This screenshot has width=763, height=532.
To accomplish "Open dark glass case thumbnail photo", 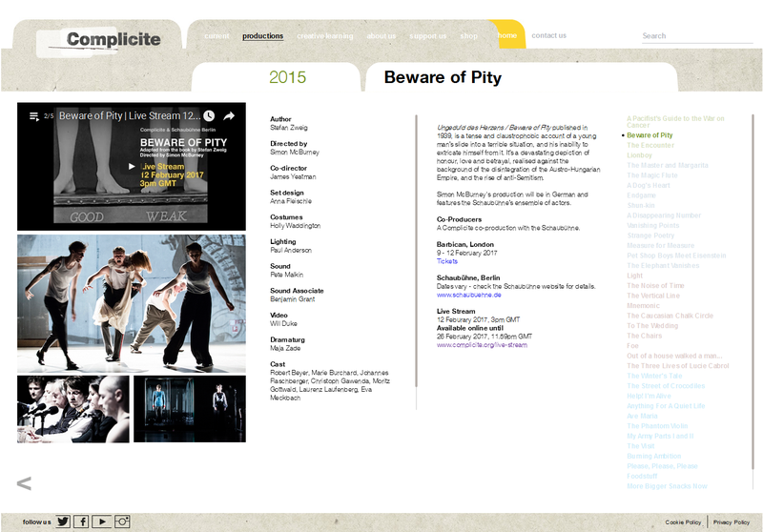I will pos(190,409).
